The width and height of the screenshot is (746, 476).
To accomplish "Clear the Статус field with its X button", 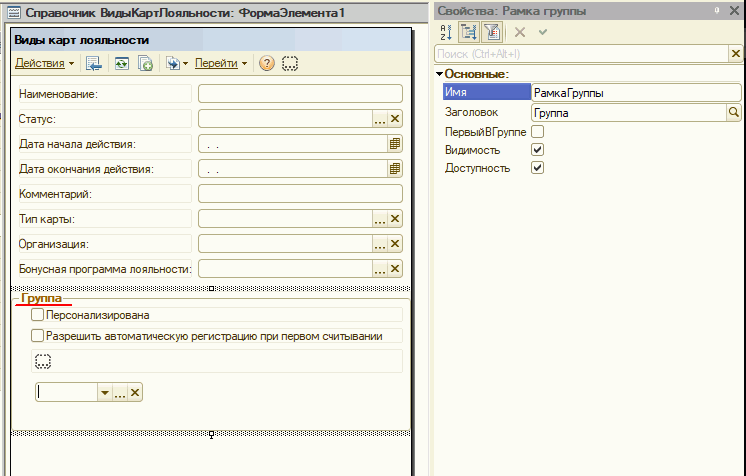I will [x=395, y=119].
